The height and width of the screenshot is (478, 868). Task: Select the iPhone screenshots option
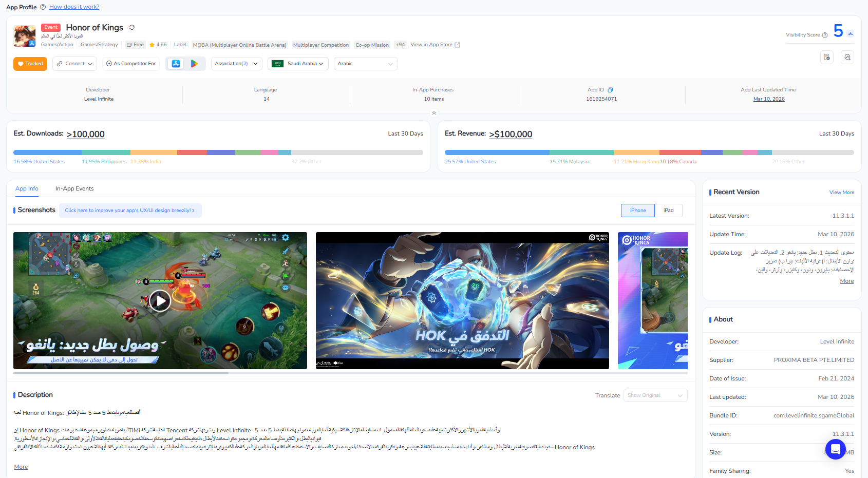pyautogui.click(x=637, y=211)
